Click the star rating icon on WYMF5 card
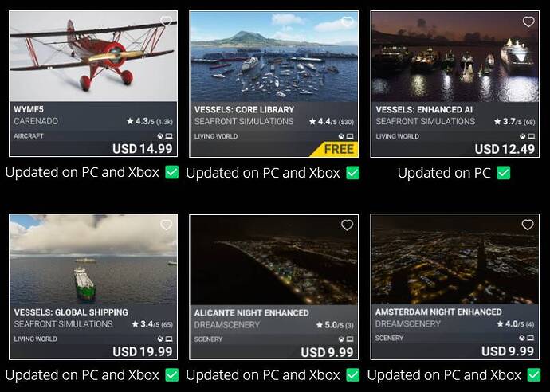 [x=130, y=121]
